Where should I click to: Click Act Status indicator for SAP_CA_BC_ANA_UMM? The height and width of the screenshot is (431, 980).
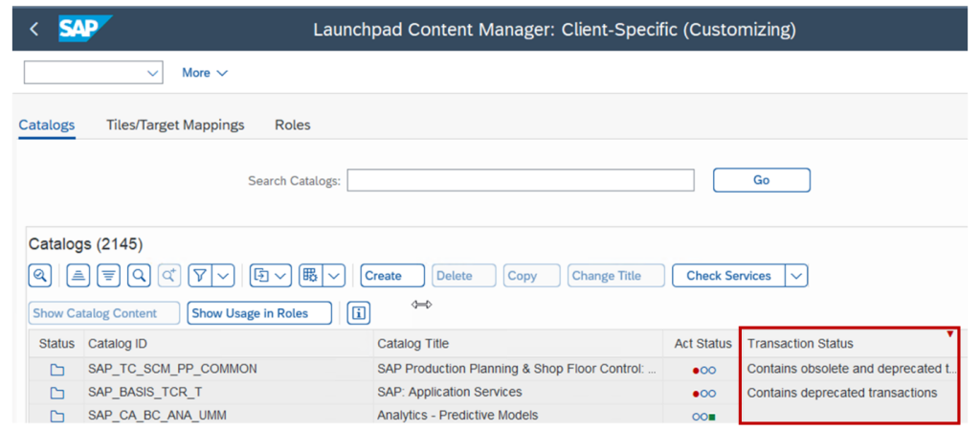coord(703,416)
